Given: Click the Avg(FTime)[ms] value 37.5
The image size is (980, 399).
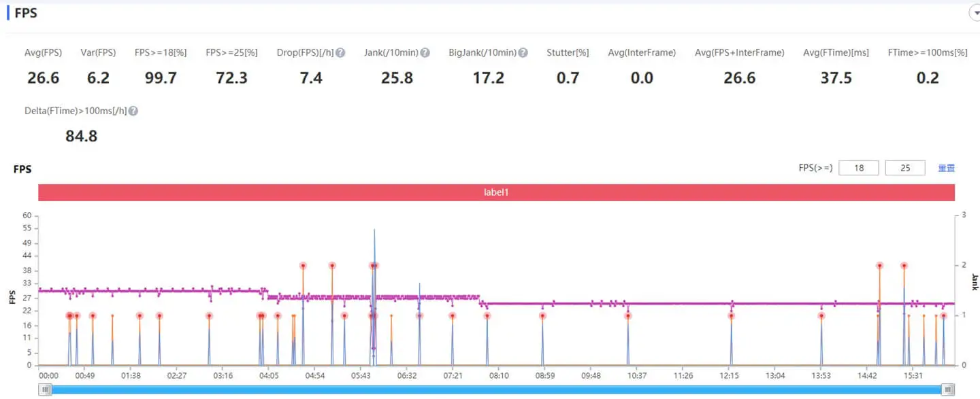Looking at the screenshot, I should (x=836, y=78).
